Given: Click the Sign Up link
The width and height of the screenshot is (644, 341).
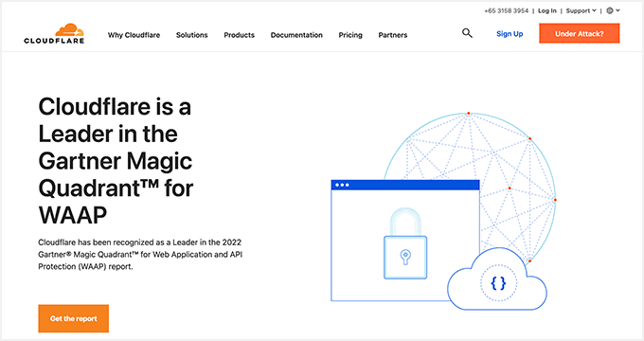Looking at the screenshot, I should pos(510,34).
